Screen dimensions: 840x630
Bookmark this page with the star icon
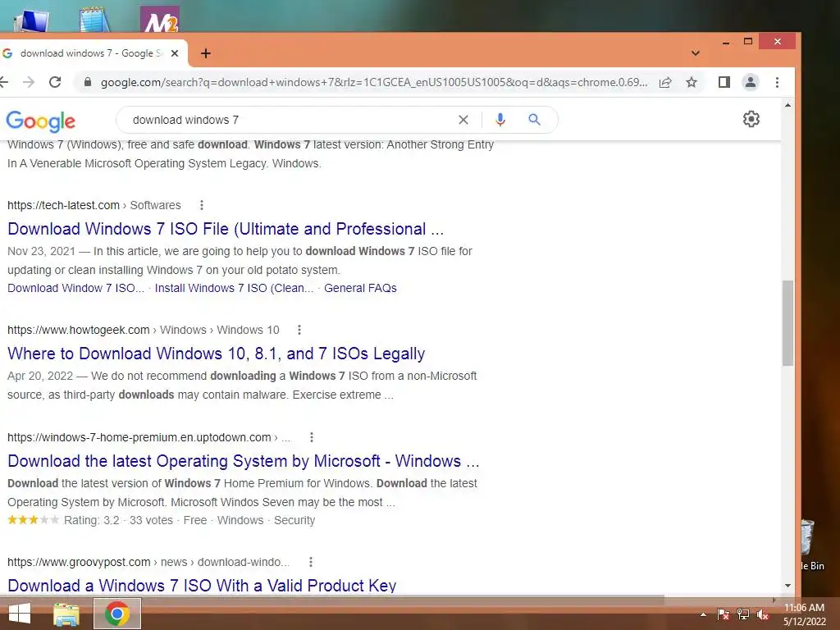point(692,82)
